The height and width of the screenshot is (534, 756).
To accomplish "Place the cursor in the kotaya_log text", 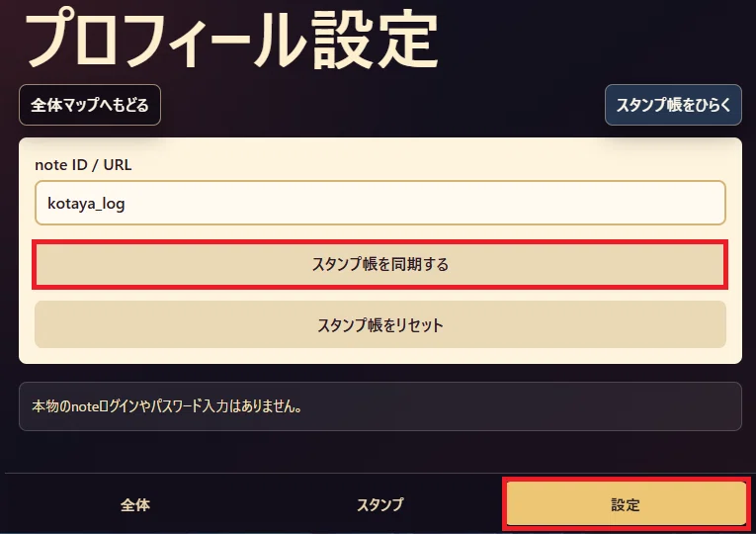I will point(86,204).
